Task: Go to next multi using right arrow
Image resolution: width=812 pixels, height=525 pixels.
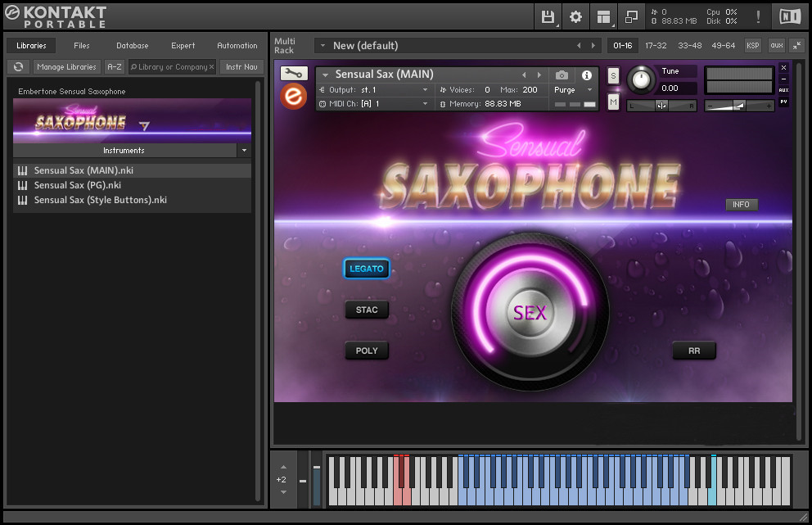Action: click(x=593, y=46)
